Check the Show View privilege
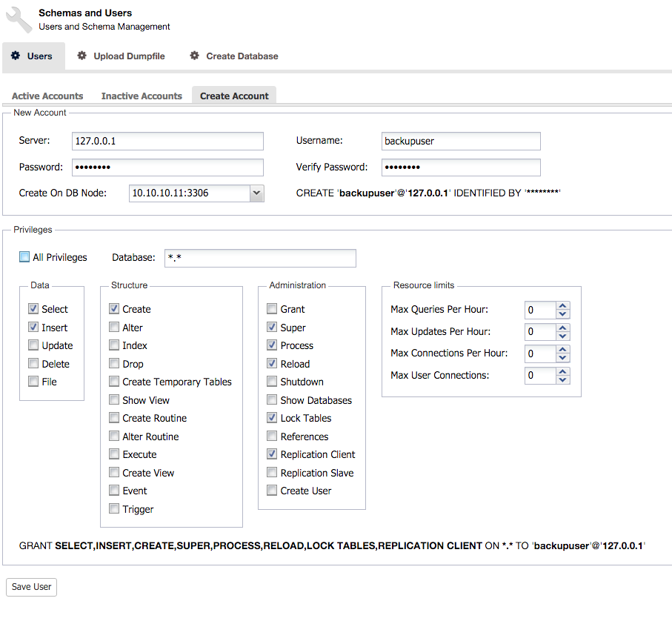The image size is (672, 644). 113,400
